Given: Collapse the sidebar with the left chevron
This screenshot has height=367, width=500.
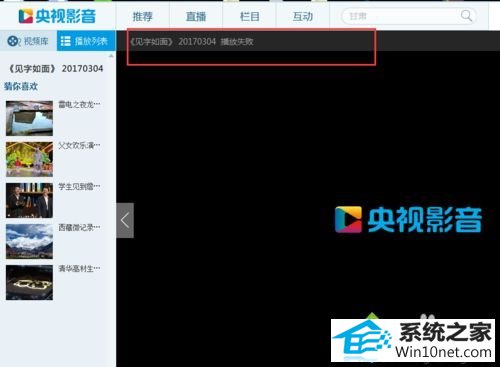Looking at the screenshot, I should tap(125, 220).
